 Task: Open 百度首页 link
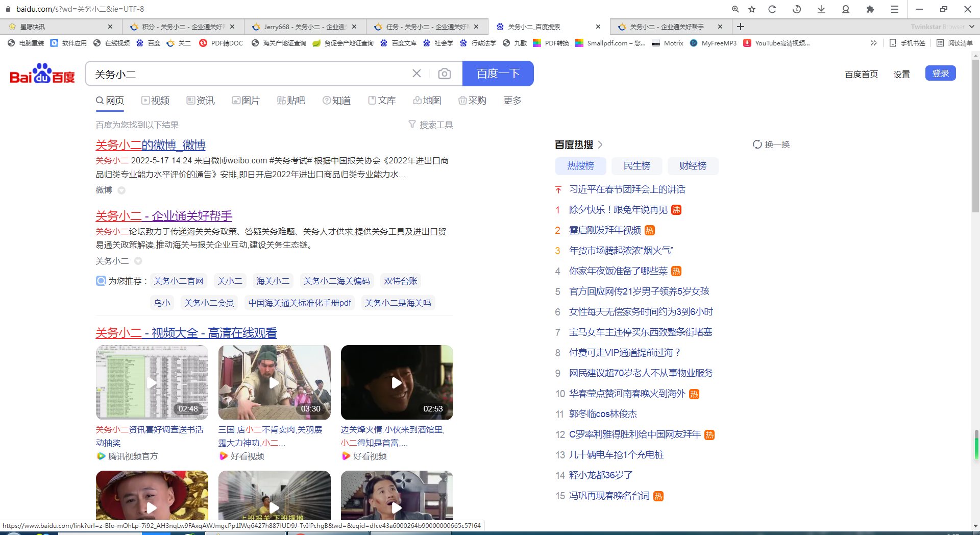pos(861,75)
